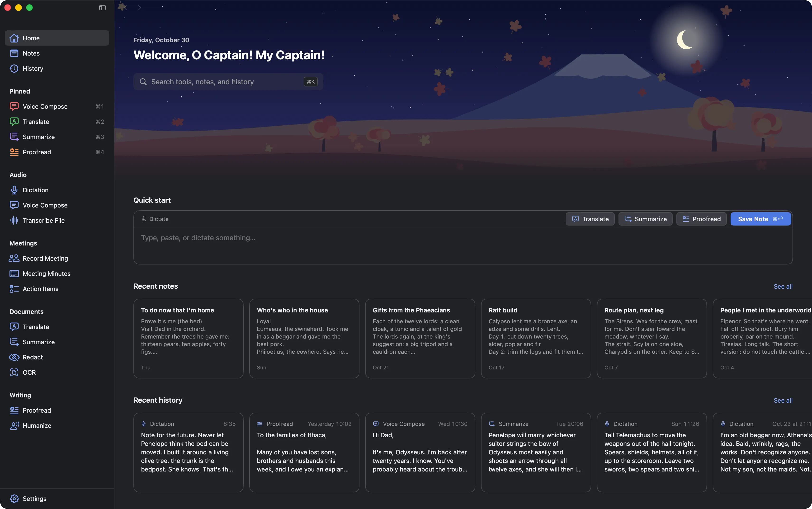Click See all for Recent notes

783,286
